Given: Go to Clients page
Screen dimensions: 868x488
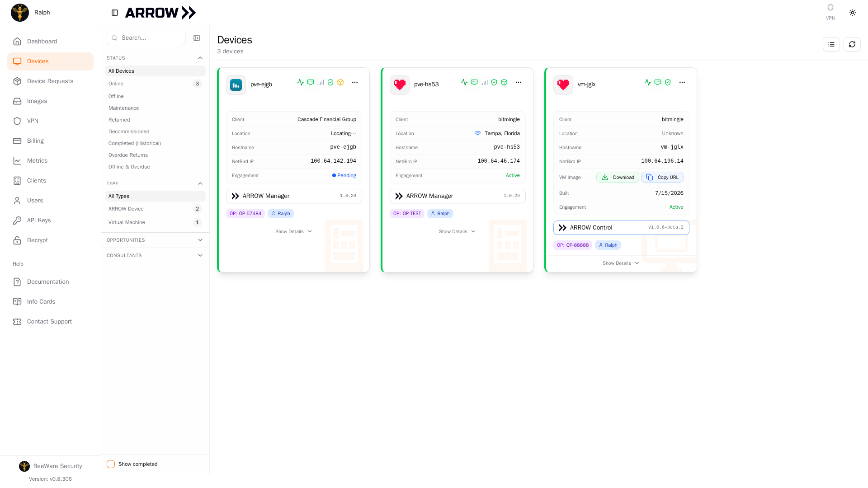Looking at the screenshot, I should (50, 181).
